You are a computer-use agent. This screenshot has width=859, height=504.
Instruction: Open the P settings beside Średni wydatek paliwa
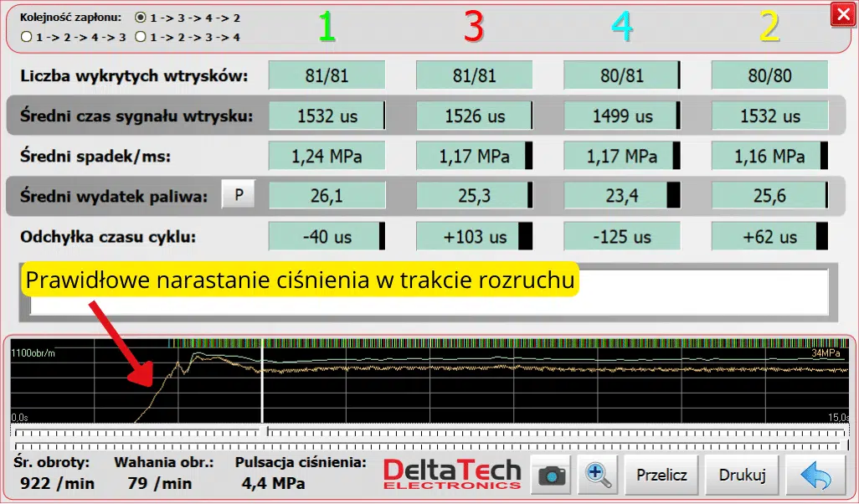click(238, 193)
